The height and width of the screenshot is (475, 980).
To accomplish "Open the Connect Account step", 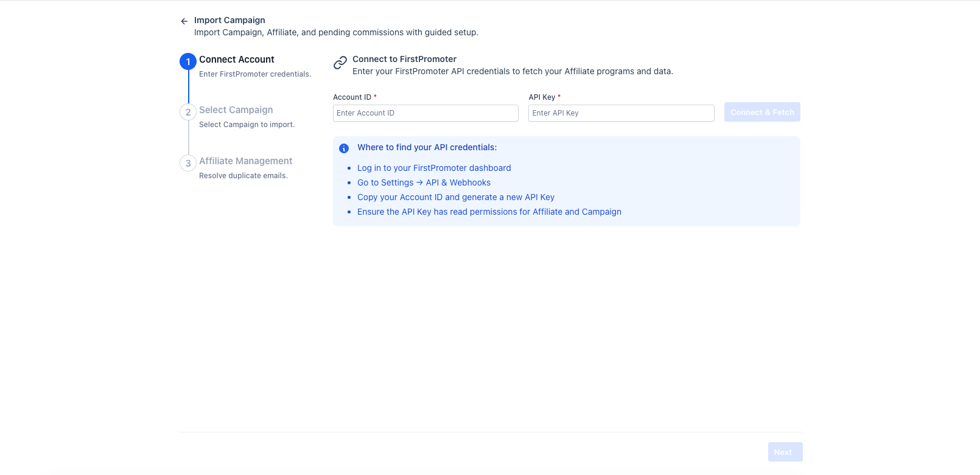I will [x=237, y=60].
